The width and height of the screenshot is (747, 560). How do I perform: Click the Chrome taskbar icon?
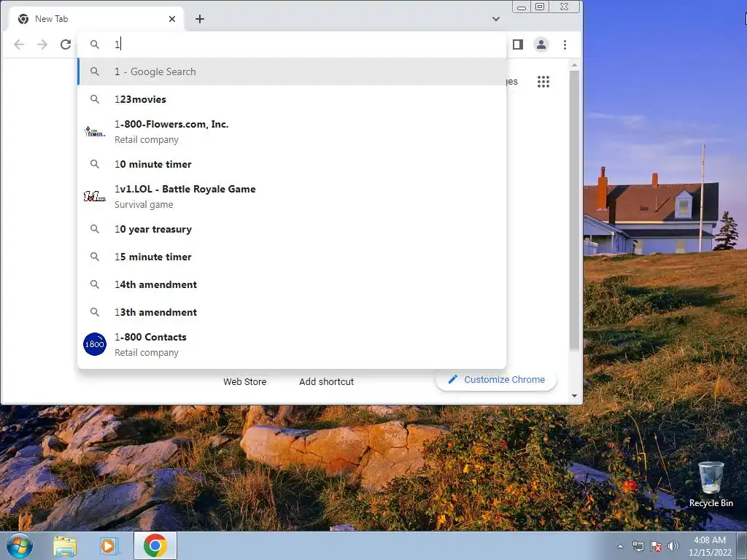click(155, 545)
